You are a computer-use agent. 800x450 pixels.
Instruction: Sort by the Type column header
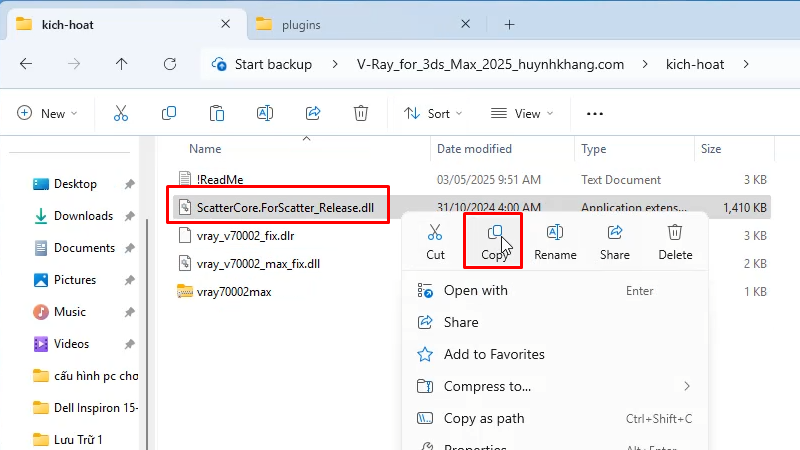593,149
